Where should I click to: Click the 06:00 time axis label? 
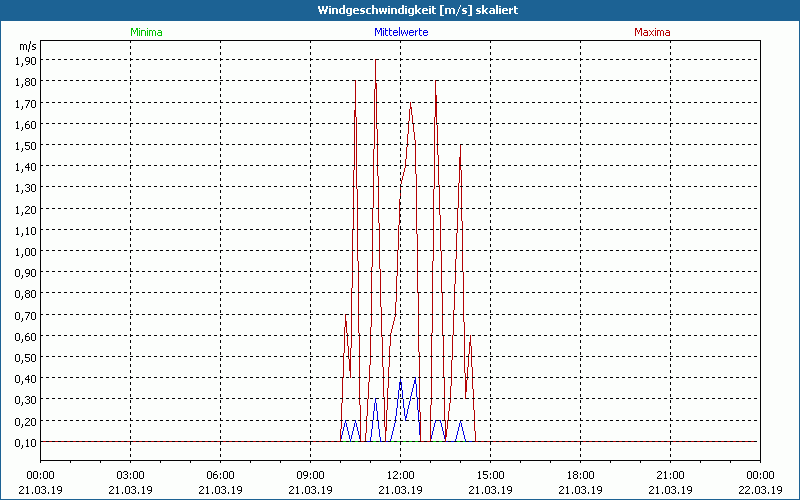click(221, 475)
